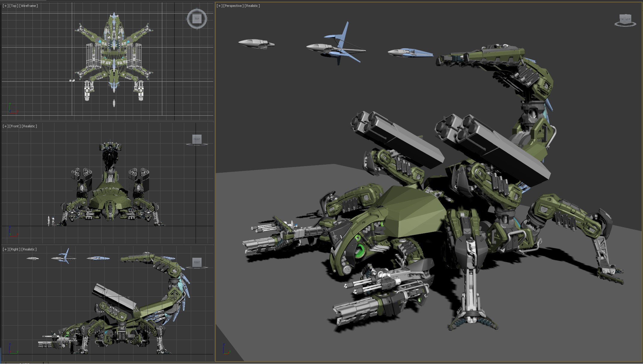Click the [Right] viewport label
The image size is (643, 364).
(15, 249)
